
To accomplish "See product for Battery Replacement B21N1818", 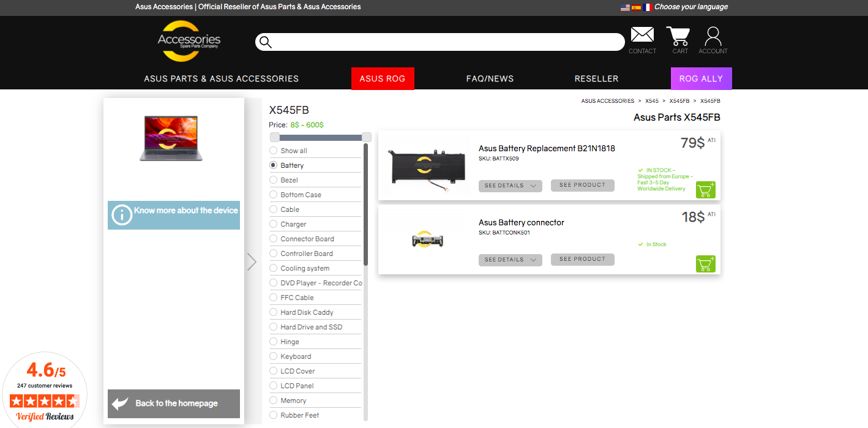I will point(582,185).
